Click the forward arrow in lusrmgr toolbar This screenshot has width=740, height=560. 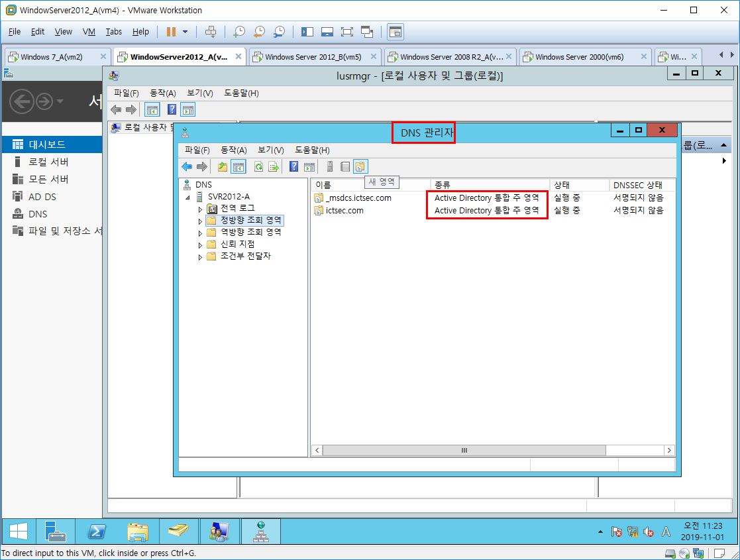131,110
